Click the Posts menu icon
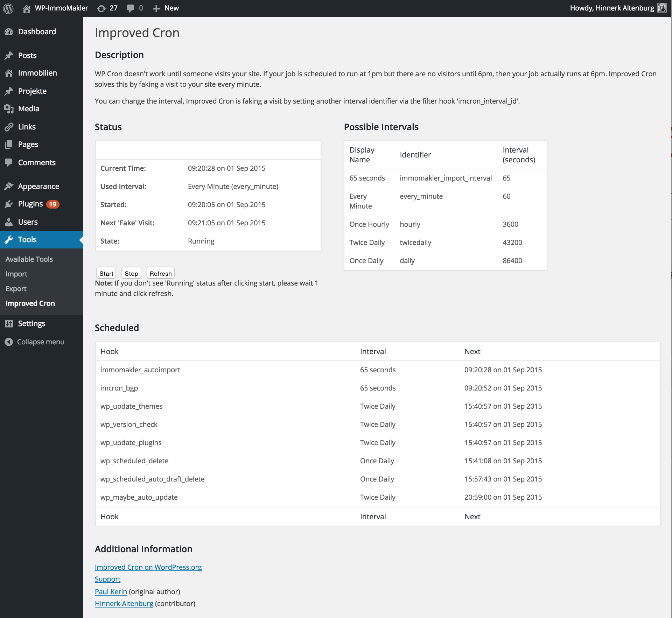 pyautogui.click(x=10, y=56)
